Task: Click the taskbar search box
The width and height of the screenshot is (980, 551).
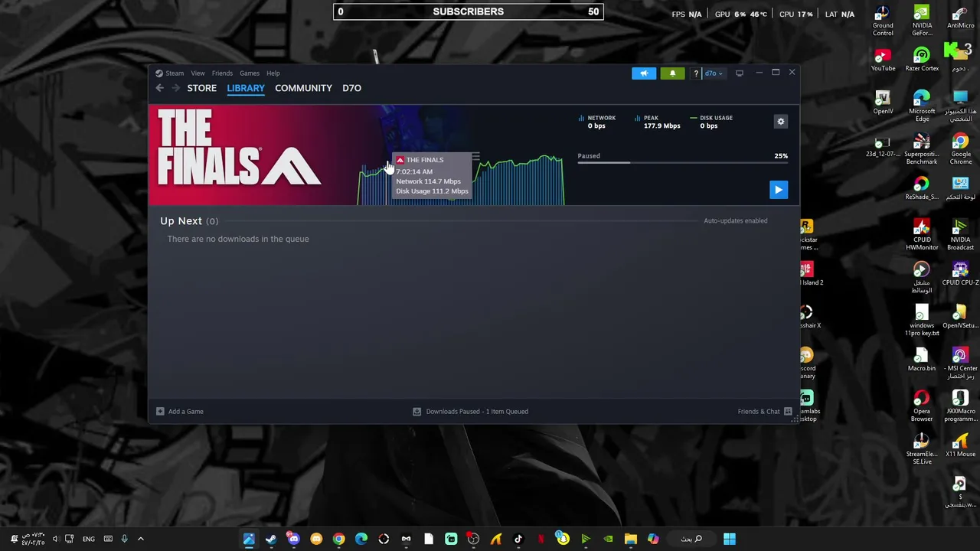Action: [691, 539]
